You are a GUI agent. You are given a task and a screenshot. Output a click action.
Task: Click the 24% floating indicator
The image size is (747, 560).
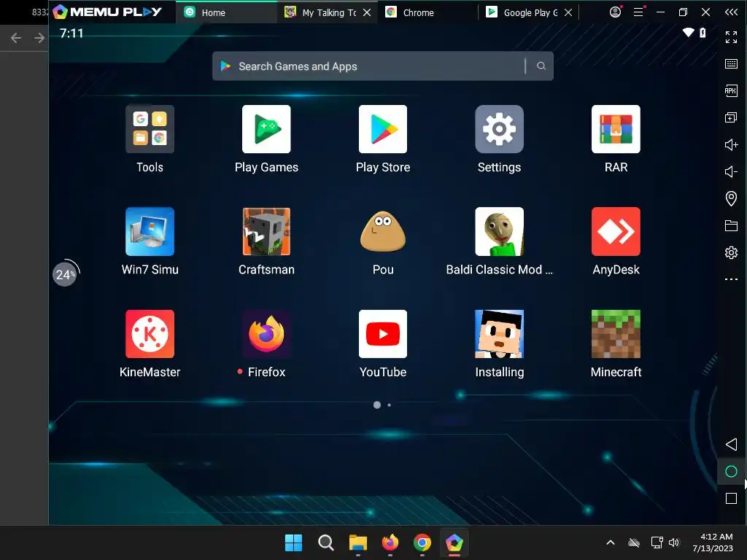(x=65, y=274)
